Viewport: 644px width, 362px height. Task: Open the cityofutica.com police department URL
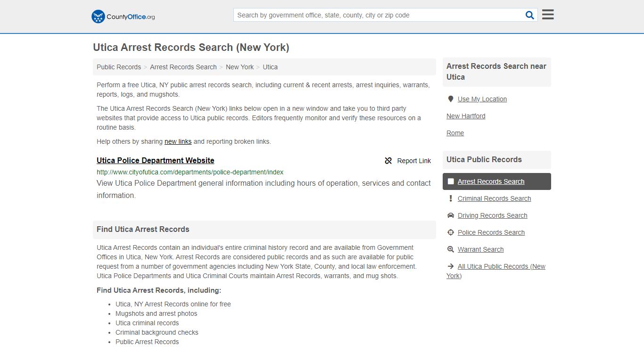click(190, 172)
